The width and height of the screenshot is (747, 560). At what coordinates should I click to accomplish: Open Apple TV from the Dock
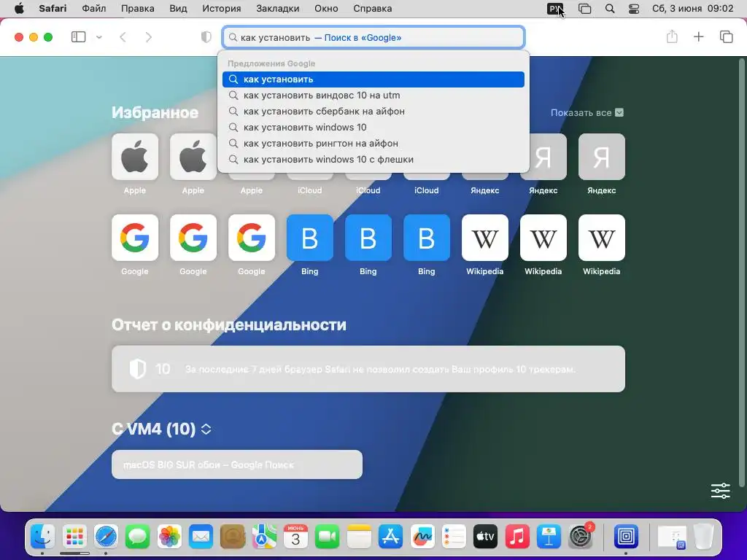tap(485, 537)
